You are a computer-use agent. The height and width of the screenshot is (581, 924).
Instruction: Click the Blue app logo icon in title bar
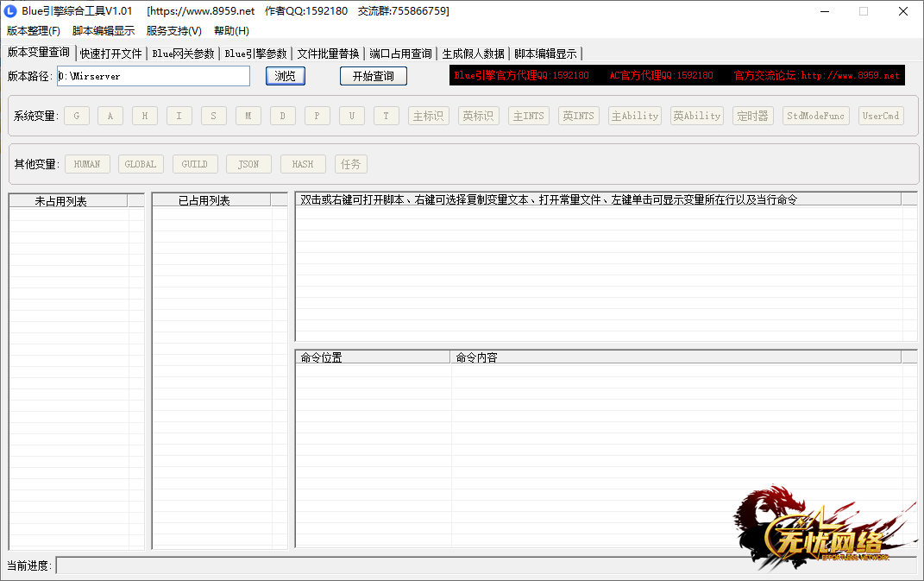tap(11, 11)
